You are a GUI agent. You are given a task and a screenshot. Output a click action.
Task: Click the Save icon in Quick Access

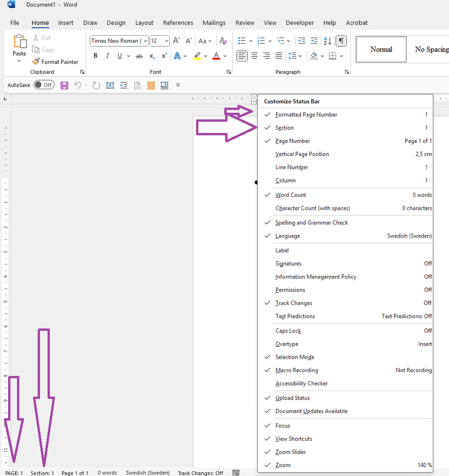(x=64, y=85)
